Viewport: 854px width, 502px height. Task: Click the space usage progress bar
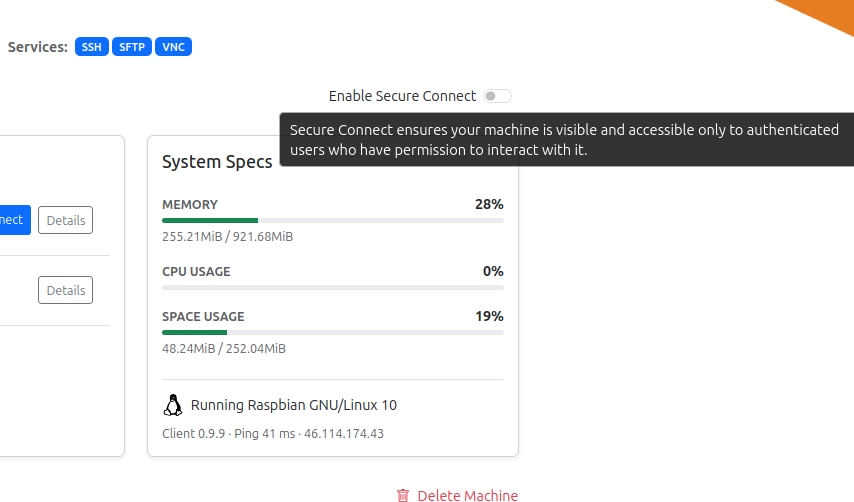click(x=333, y=332)
